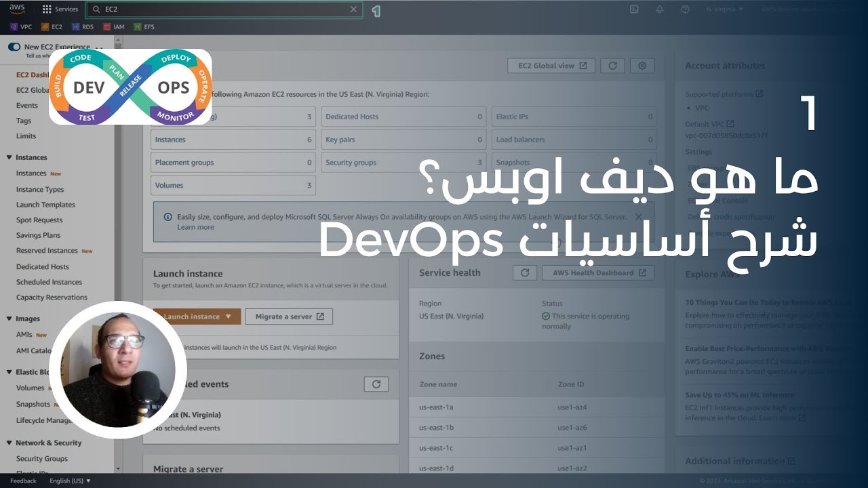Viewport: 868px width, 488px height.
Task: Open Tags in the sidebar
Action: click(24, 121)
